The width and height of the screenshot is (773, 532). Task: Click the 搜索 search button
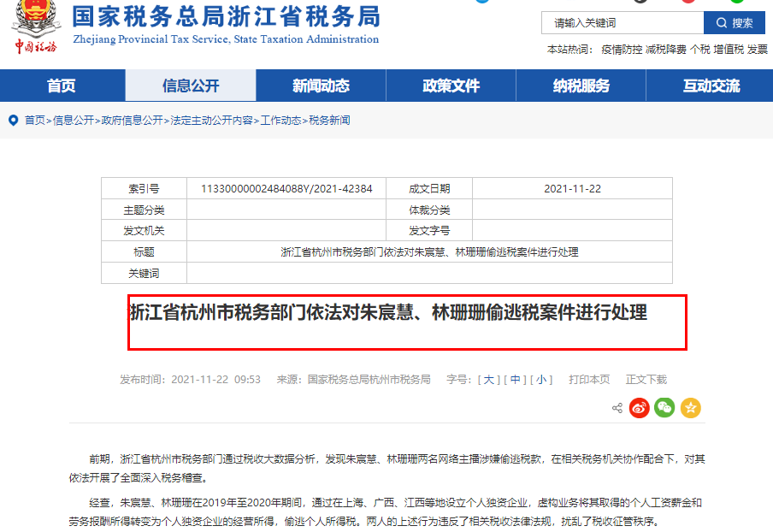[734, 23]
